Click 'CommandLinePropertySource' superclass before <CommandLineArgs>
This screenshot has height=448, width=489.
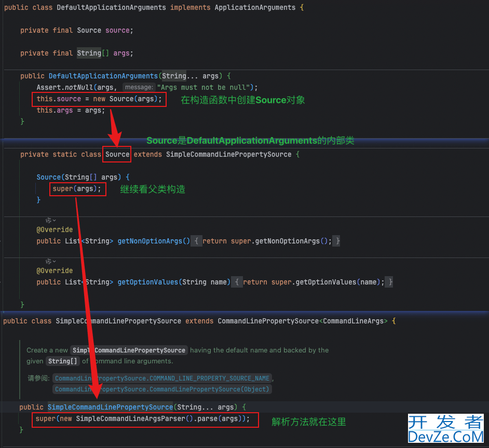(x=268, y=321)
